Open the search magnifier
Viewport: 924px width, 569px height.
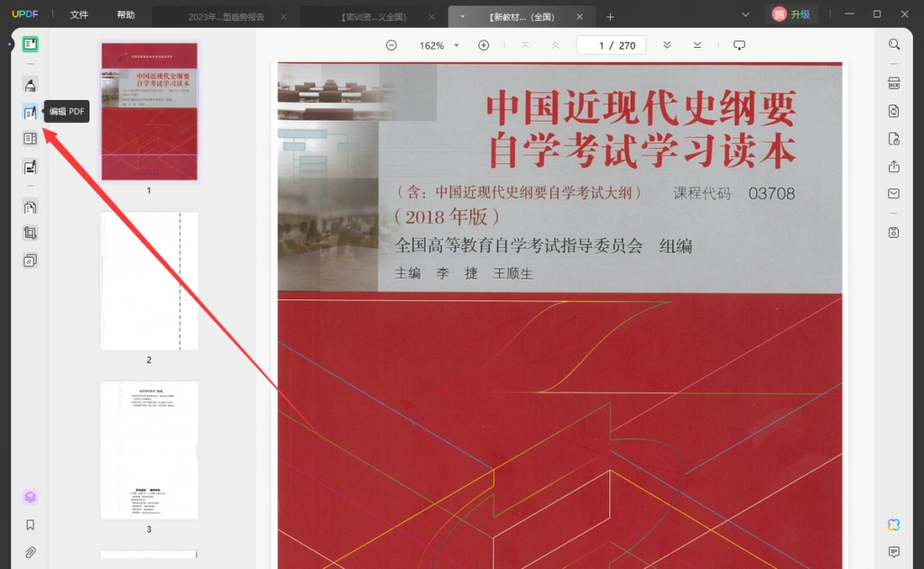point(894,45)
